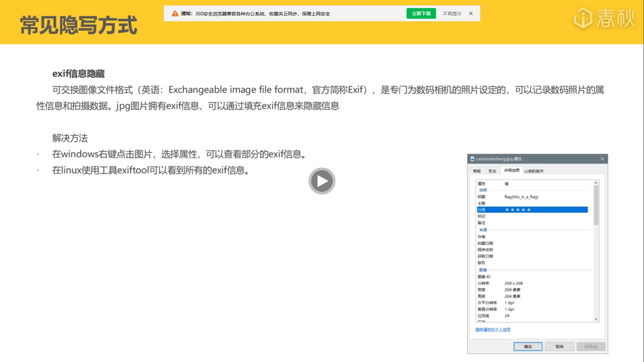Click the 属性 column header

[482, 184]
